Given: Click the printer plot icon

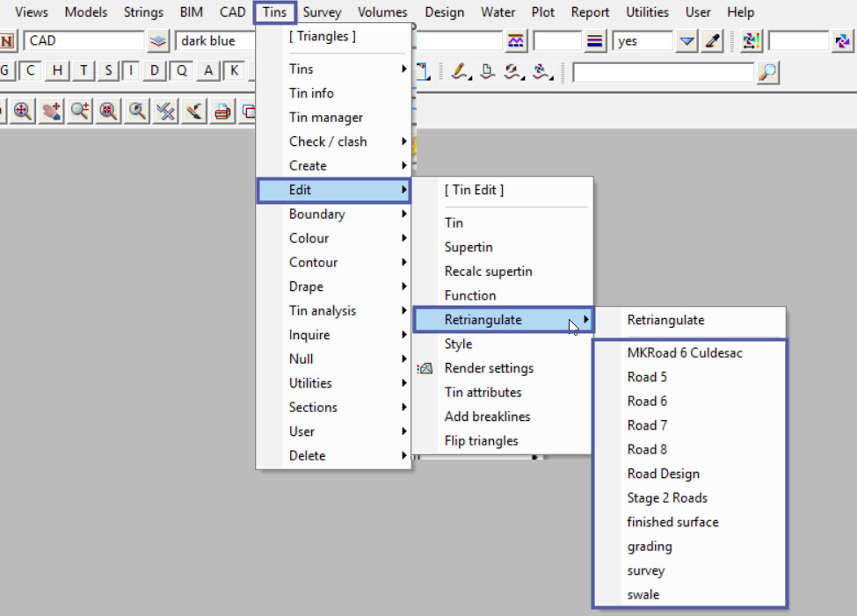Looking at the screenshot, I should pyautogui.click(x=223, y=111).
